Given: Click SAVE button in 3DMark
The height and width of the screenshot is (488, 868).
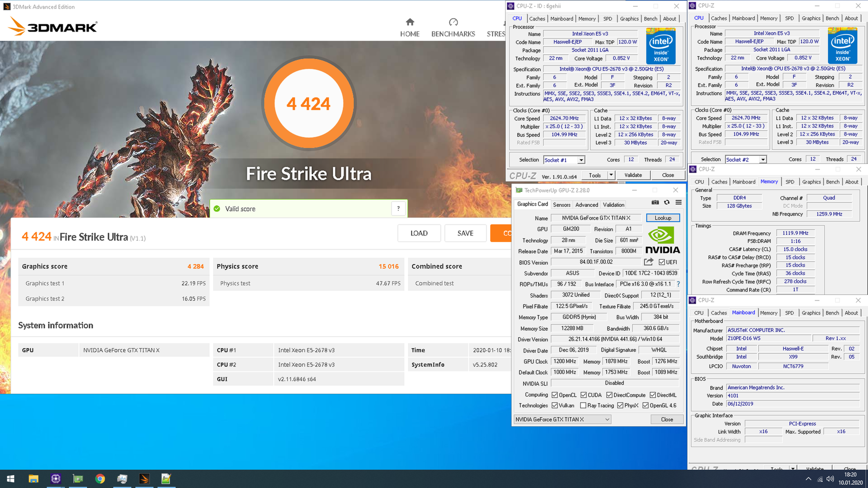Looking at the screenshot, I should 465,233.
